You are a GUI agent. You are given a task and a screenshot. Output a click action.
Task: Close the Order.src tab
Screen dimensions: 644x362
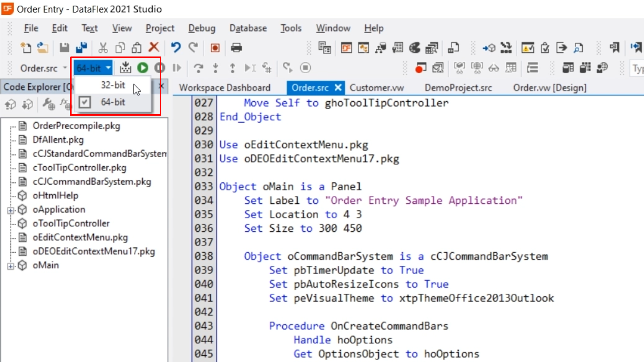338,88
